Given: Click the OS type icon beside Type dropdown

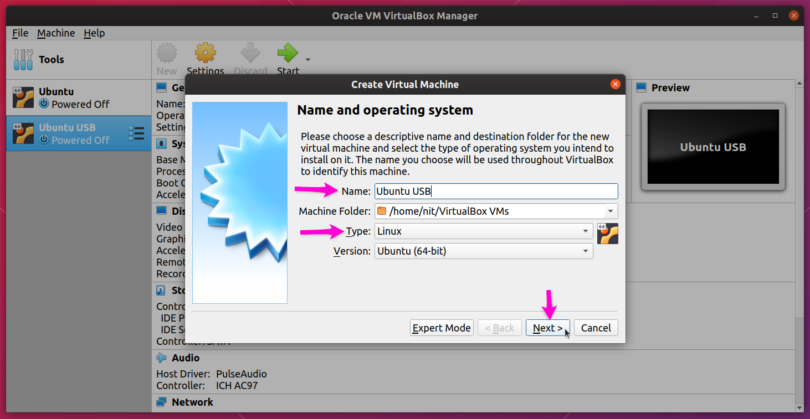Looking at the screenshot, I should click(x=608, y=234).
